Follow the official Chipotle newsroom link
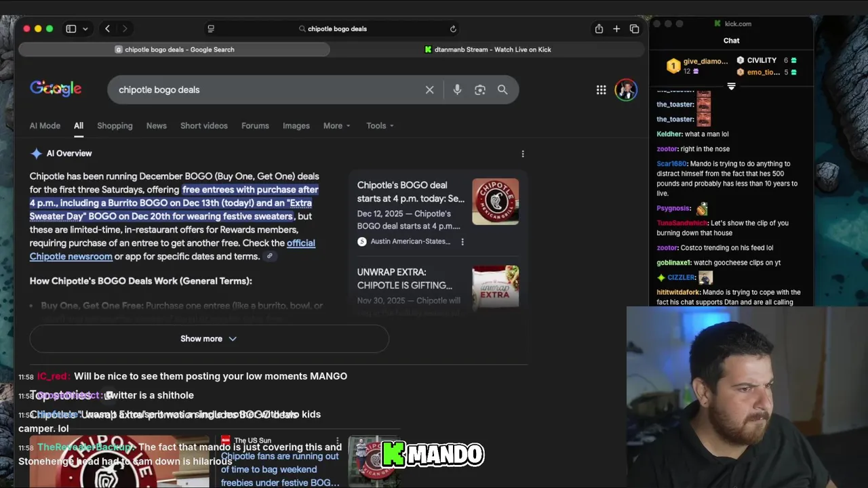This screenshot has width=868, height=488. click(172, 249)
